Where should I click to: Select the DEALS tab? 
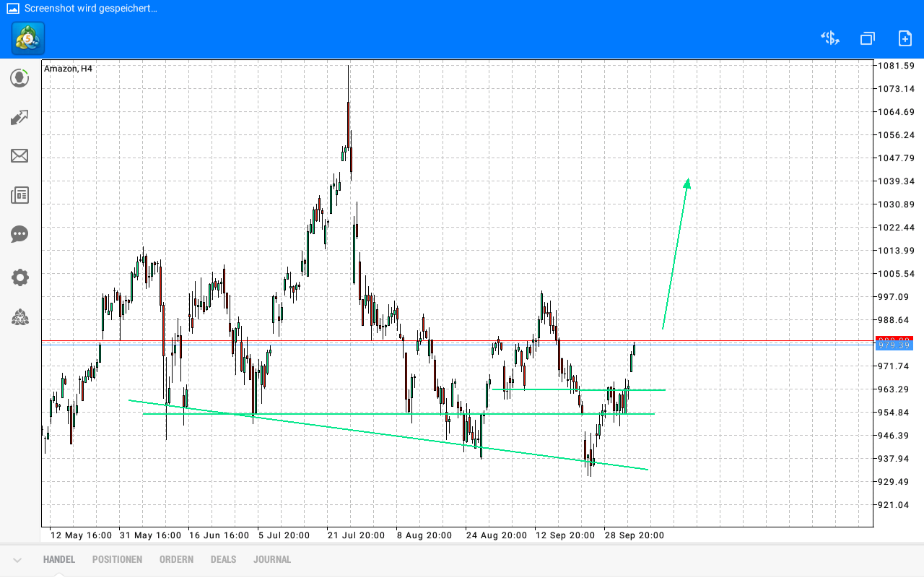click(x=223, y=558)
